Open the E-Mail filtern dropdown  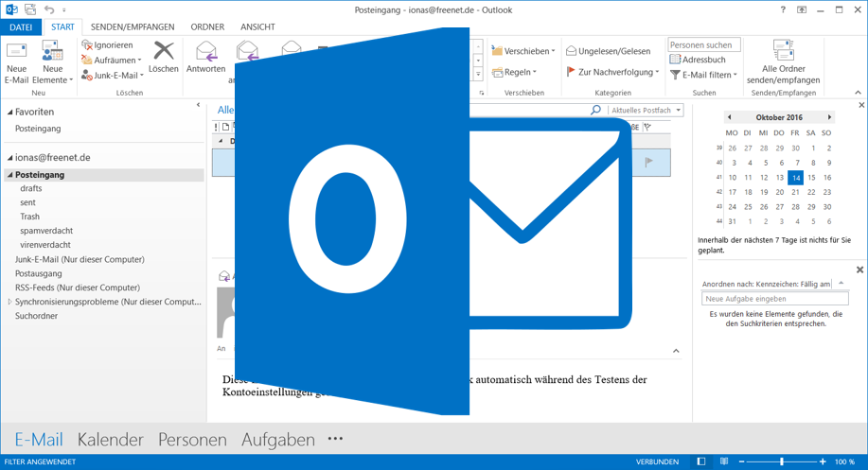(x=703, y=75)
